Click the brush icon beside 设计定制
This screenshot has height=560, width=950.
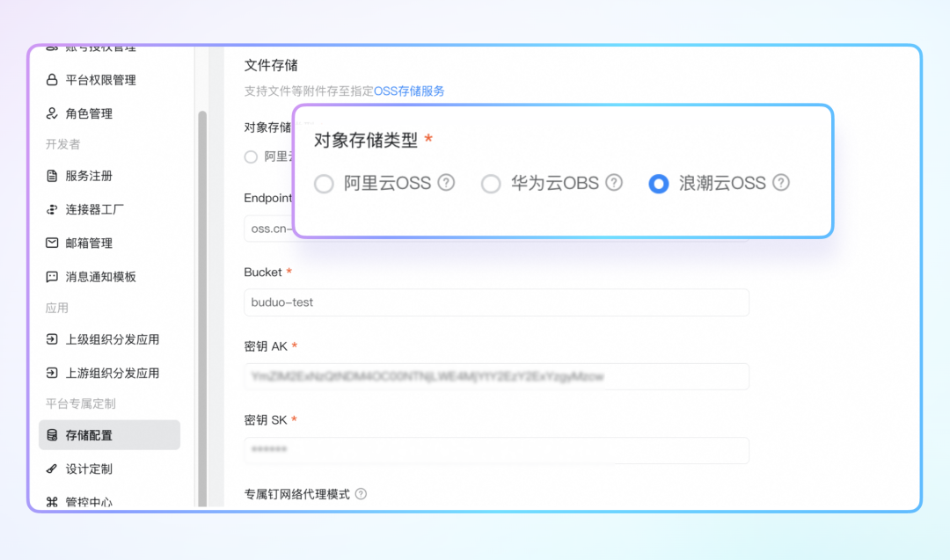coord(52,469)
